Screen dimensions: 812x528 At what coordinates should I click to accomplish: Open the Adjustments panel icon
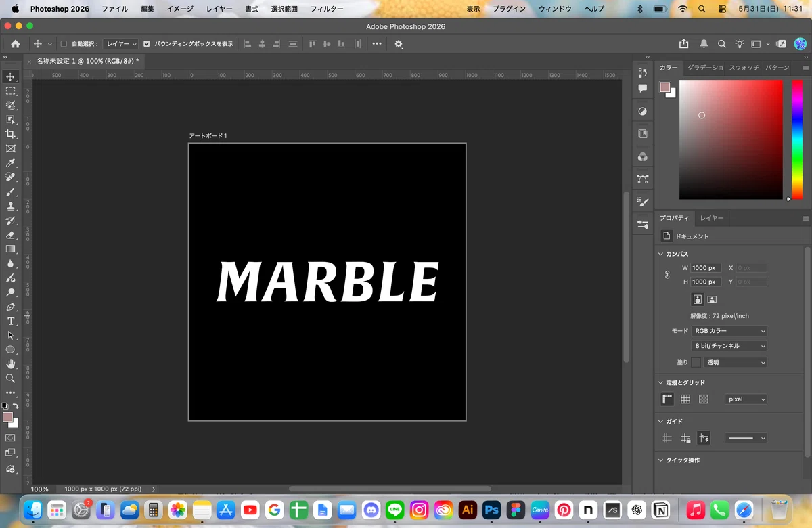pos(642,111)
